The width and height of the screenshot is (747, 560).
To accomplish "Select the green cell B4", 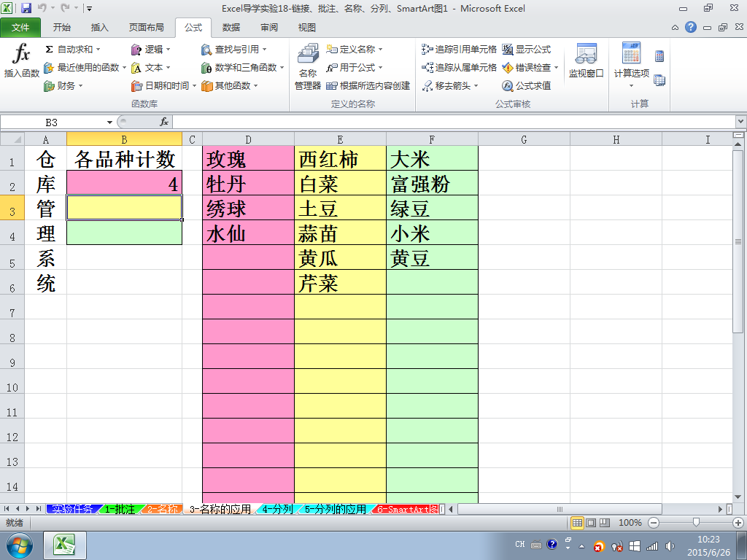I will tap(124, 233).
